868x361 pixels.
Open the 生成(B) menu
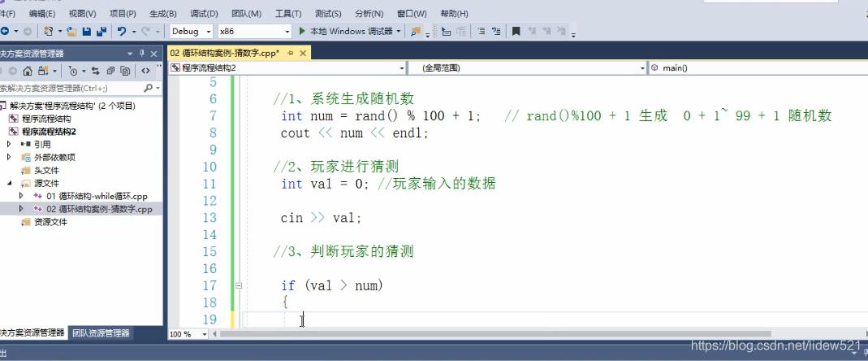pos(163,13)
